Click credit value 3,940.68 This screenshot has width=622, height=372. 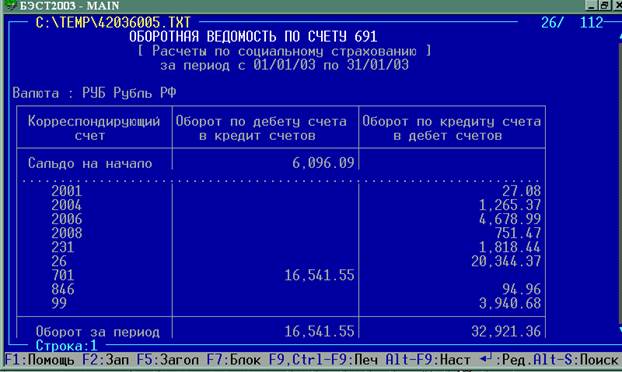510,303
